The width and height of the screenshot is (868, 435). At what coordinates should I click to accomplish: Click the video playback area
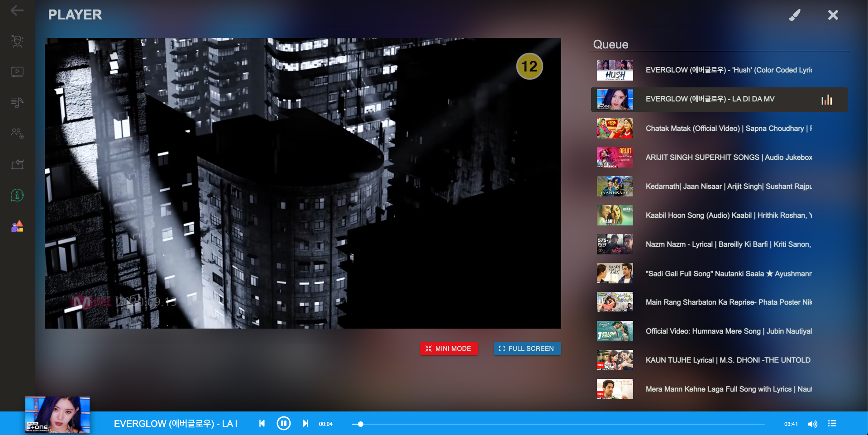coord(303,183)
